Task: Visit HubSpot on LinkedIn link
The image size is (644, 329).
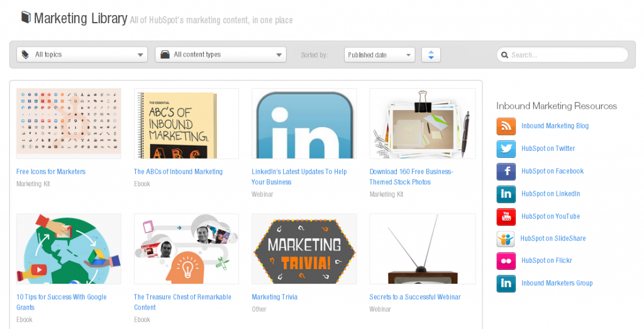Action: pyautogui.click(x=551, y=194)
